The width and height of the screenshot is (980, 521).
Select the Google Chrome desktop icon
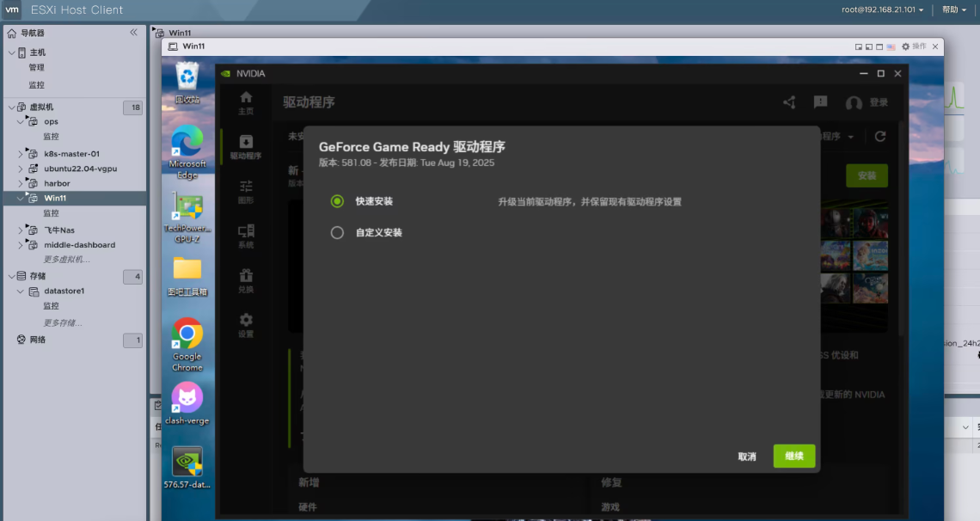coord(187,345)
